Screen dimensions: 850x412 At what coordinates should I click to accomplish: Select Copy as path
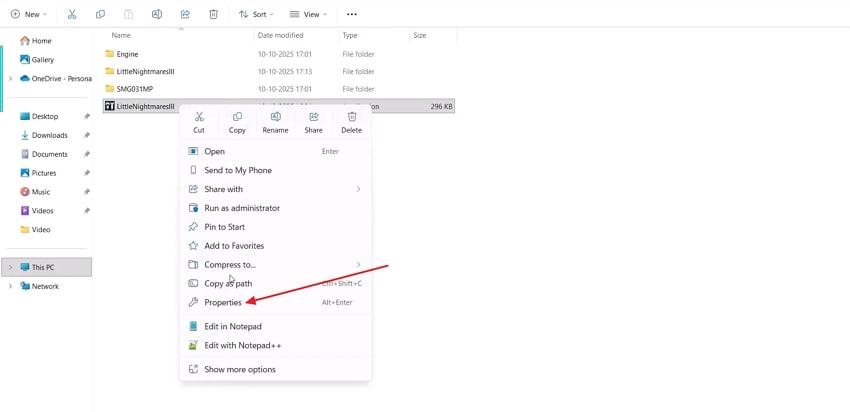275,284
